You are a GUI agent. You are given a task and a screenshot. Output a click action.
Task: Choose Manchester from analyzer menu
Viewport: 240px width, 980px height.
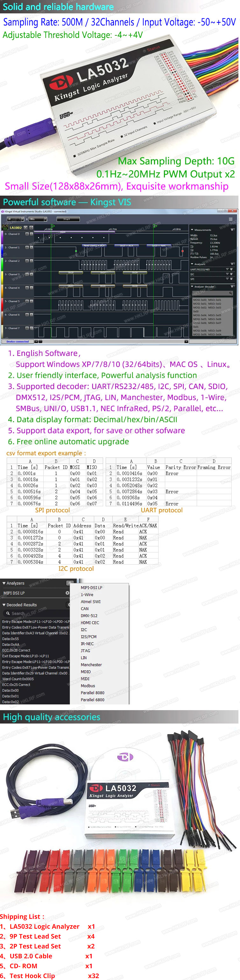click(91, 665)
